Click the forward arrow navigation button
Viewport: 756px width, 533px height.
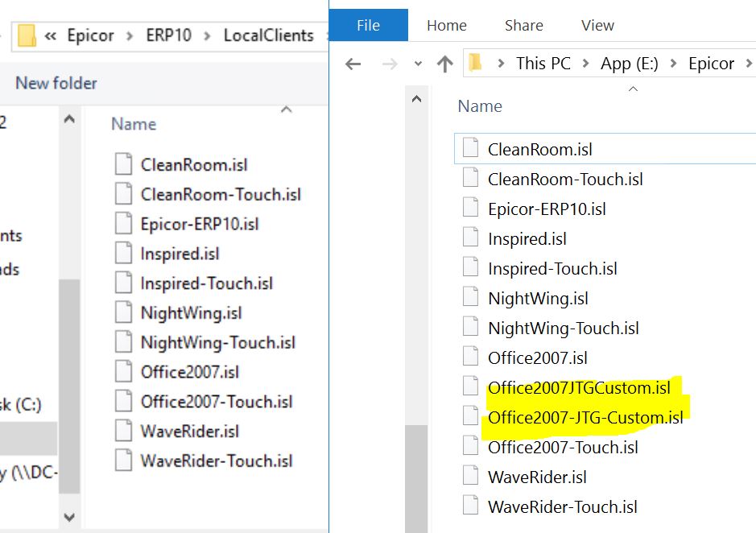390,64
